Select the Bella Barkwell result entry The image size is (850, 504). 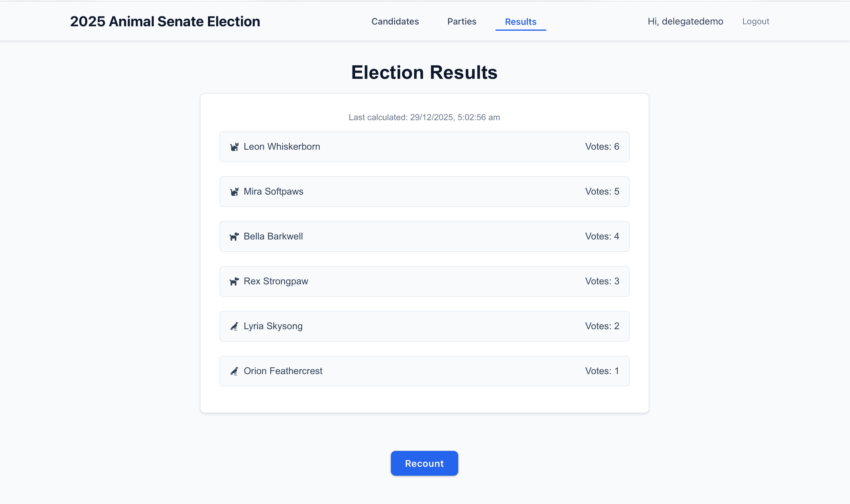[x=424, y=236]
